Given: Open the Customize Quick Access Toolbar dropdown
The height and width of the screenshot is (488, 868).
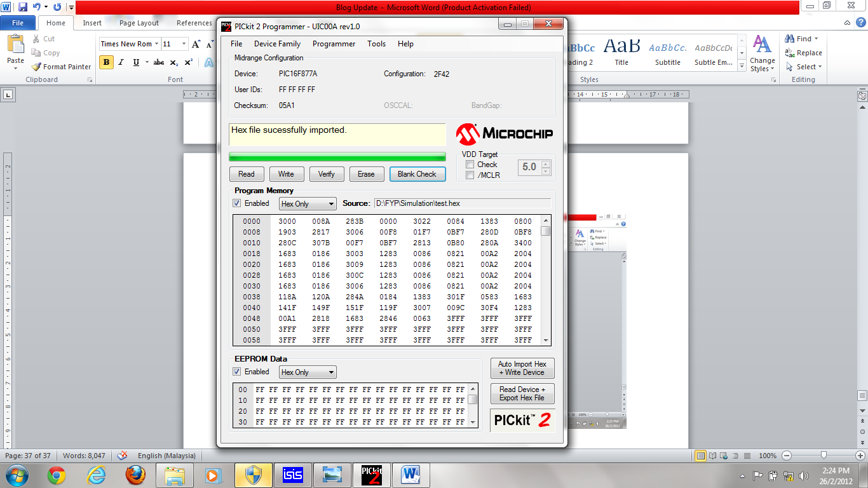Looking at the screenshot, I should click(71, 8).
